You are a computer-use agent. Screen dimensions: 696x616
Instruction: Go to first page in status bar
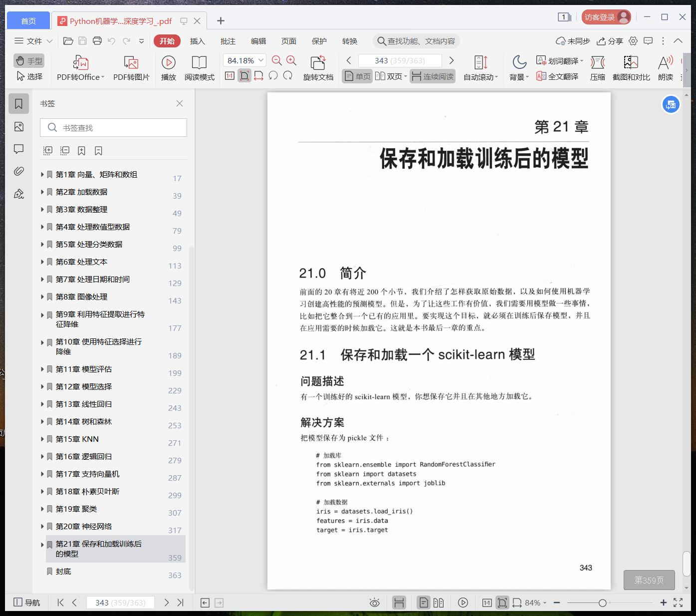[60, 603]
